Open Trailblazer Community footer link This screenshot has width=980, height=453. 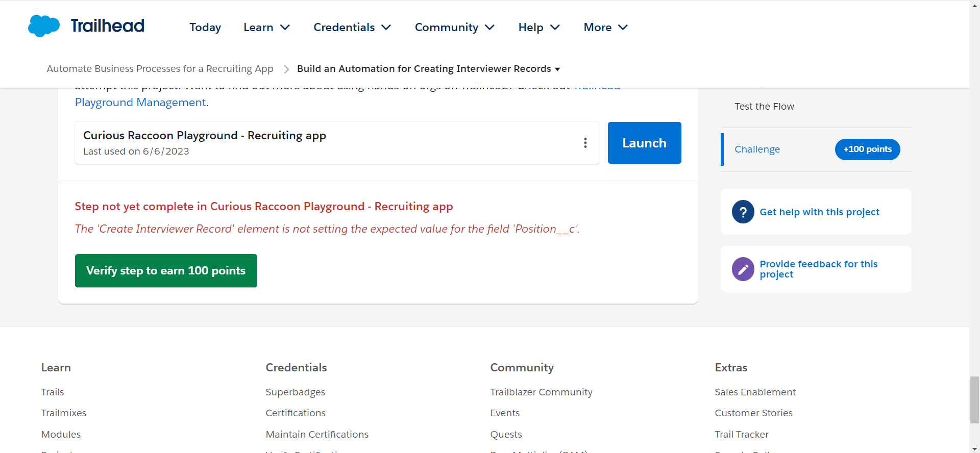541,392
